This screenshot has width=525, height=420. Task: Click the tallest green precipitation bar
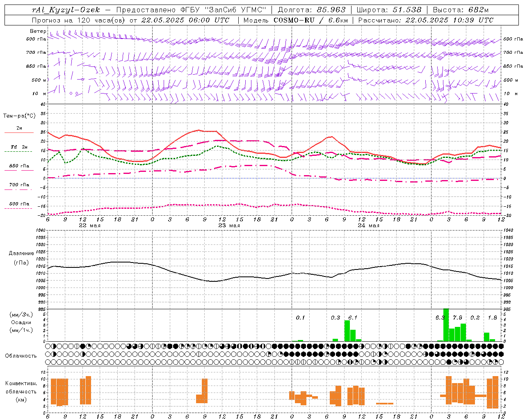click(x=446, y=325)
